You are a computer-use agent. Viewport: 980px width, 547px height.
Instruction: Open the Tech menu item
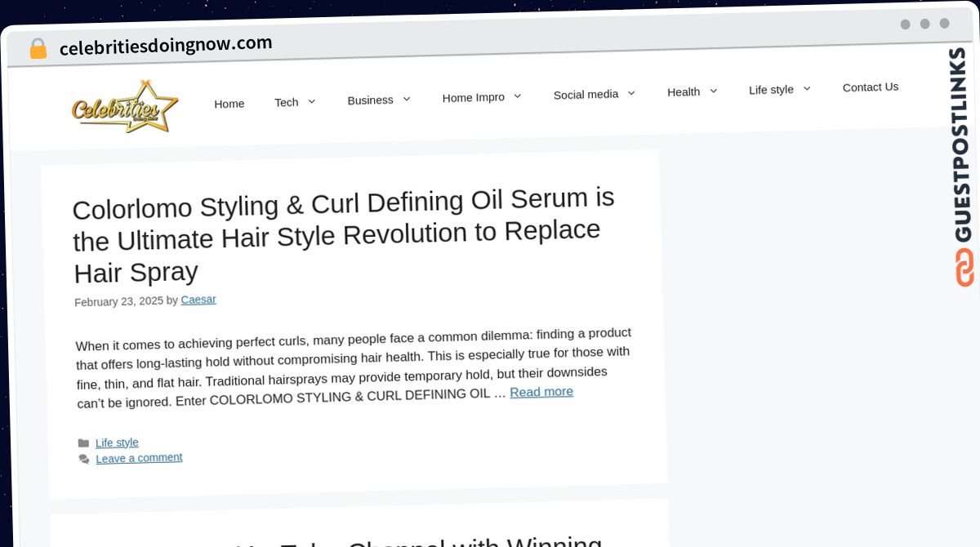(x=287, y=102)
